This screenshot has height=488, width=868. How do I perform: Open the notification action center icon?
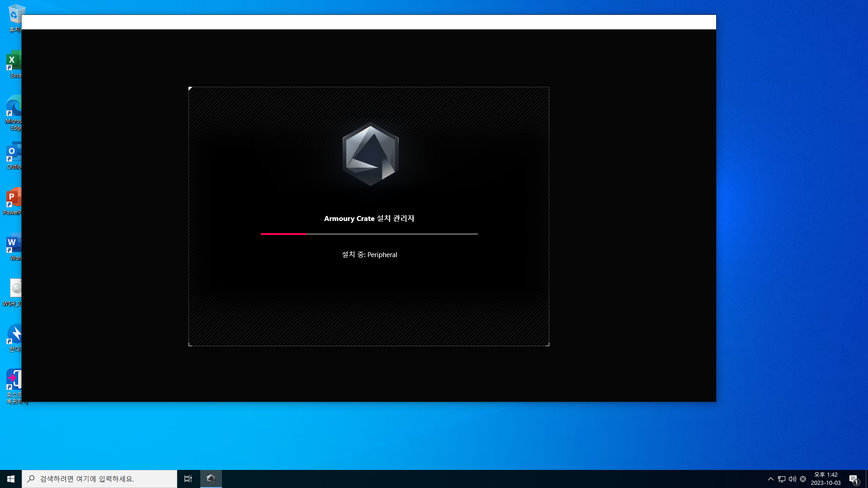pyautogui.click(x=854, y=479)
